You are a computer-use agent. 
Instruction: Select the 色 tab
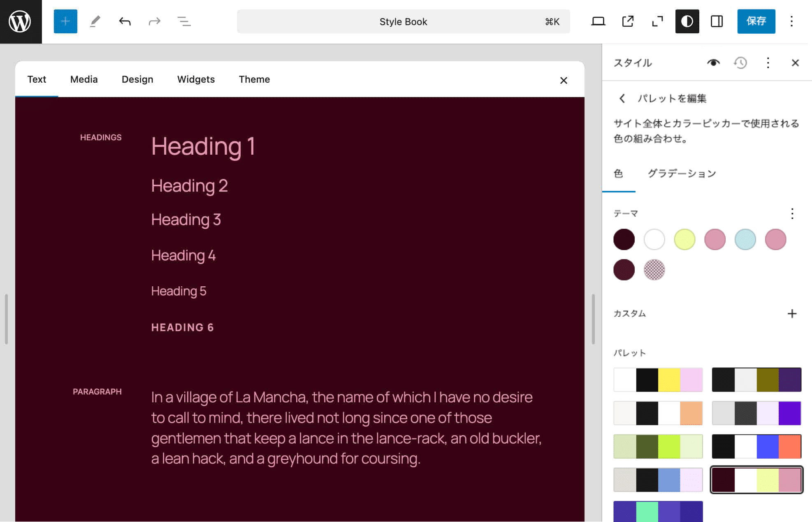click(x=618, y=174)
